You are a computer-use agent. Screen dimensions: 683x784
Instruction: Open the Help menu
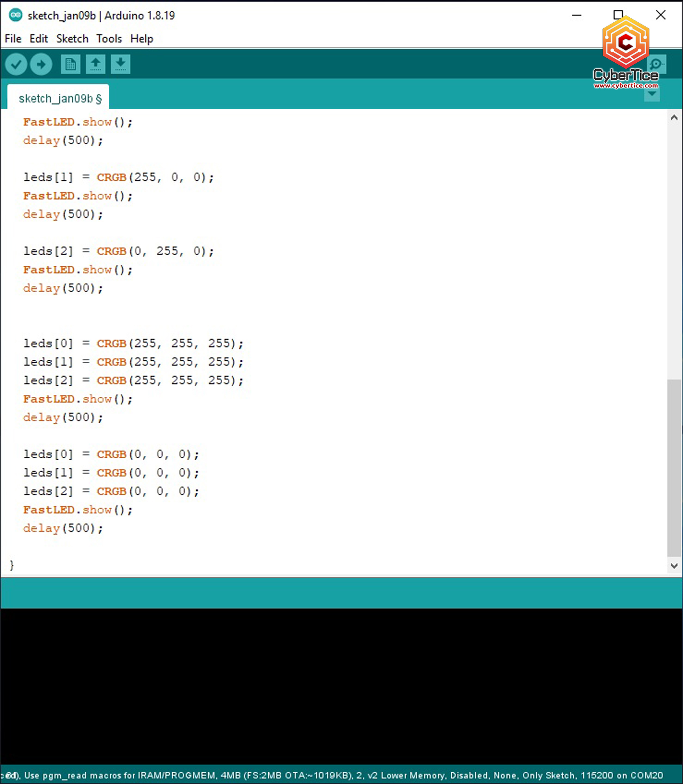pos(142,39)
